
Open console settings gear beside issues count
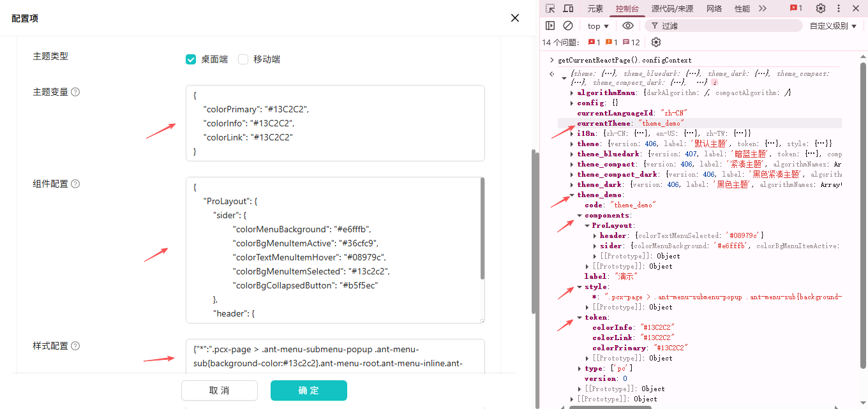[656, 42]
